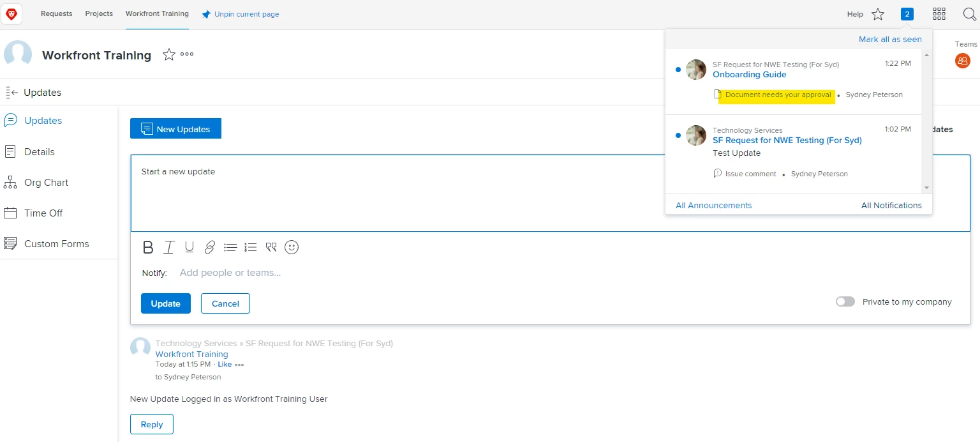Insert a bulleted list

point(230,247)
